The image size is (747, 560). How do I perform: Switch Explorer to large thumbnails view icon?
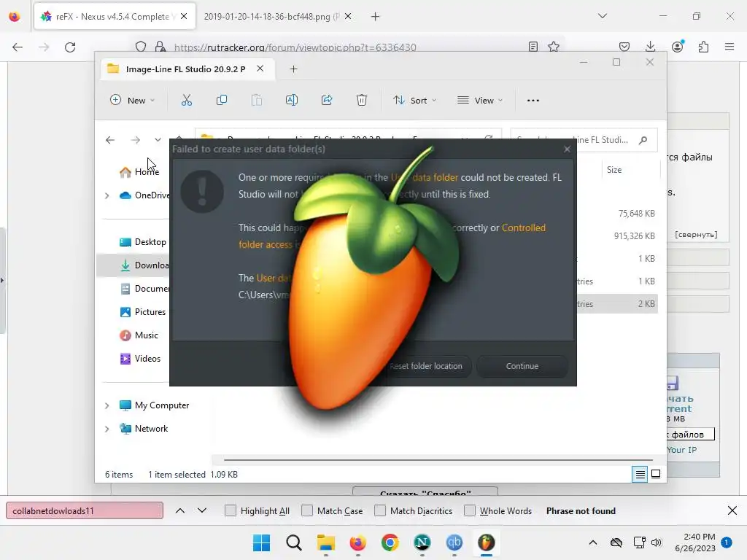(x=656, y=474)
